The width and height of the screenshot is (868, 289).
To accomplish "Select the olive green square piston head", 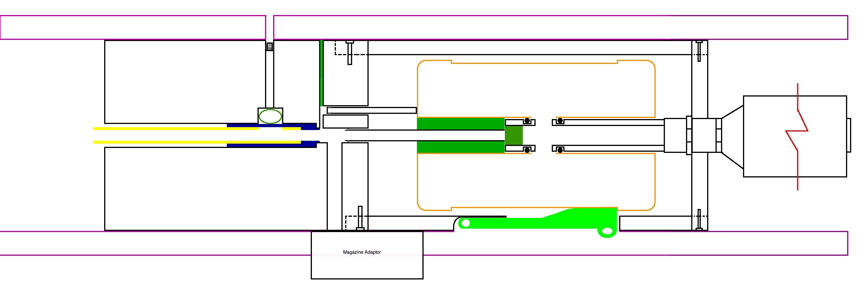I will [x=514, y=135].
